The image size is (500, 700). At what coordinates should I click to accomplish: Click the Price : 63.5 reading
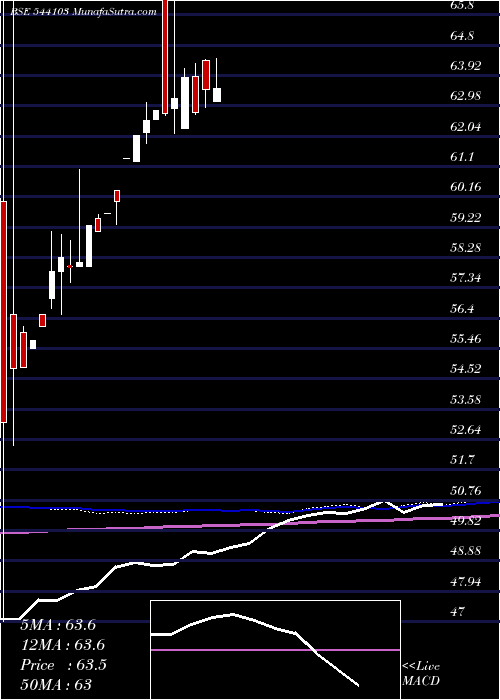63,665
